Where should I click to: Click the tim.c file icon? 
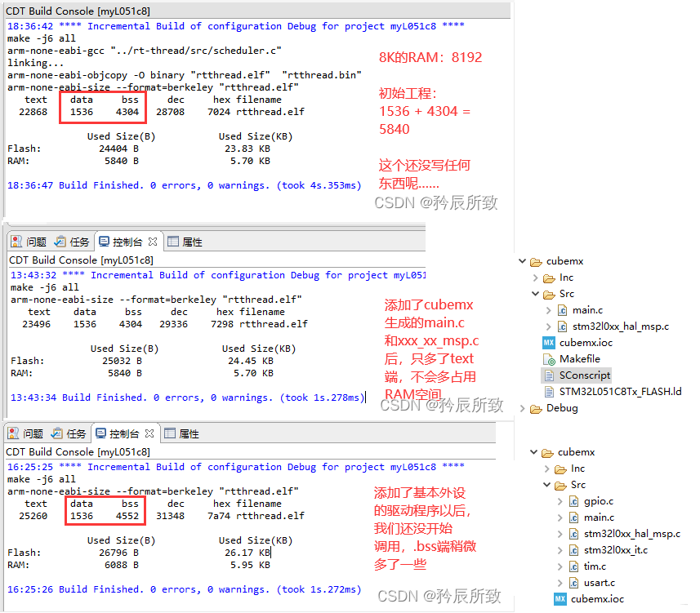(x=573, y=567)
